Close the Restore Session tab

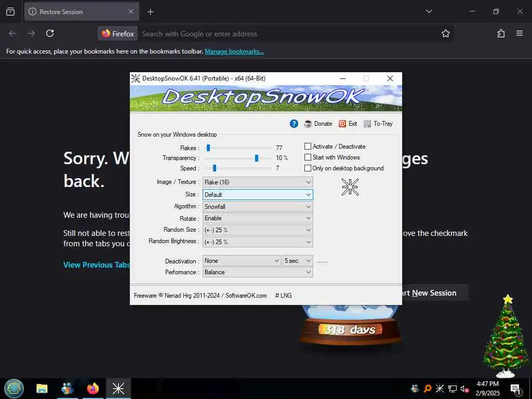(x=131, y=12)
